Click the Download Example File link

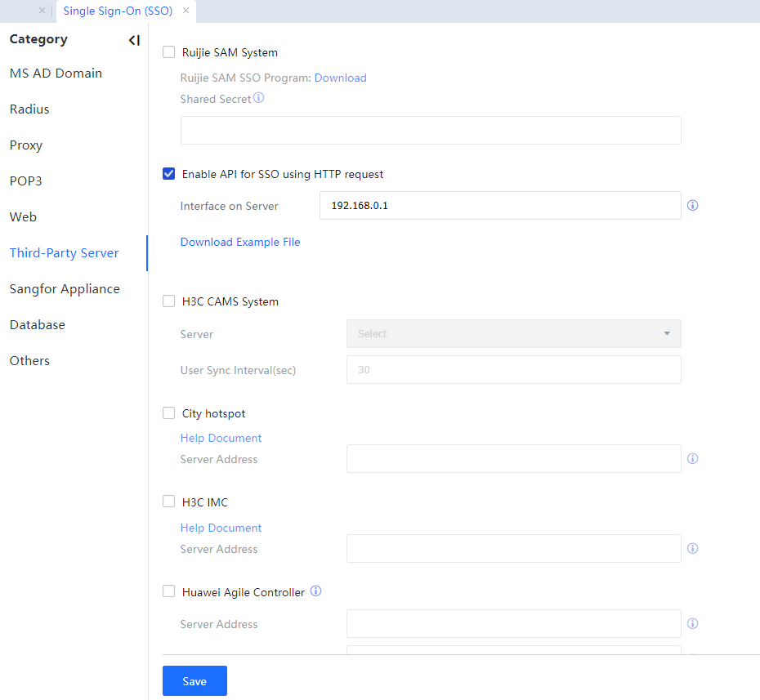pyautogui.click(x=240, y=243)
